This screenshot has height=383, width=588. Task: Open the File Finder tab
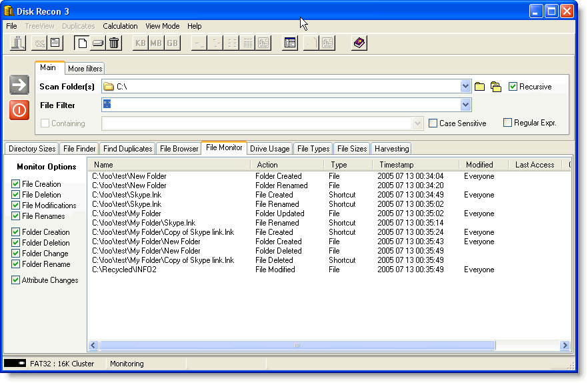click(79, 149)
